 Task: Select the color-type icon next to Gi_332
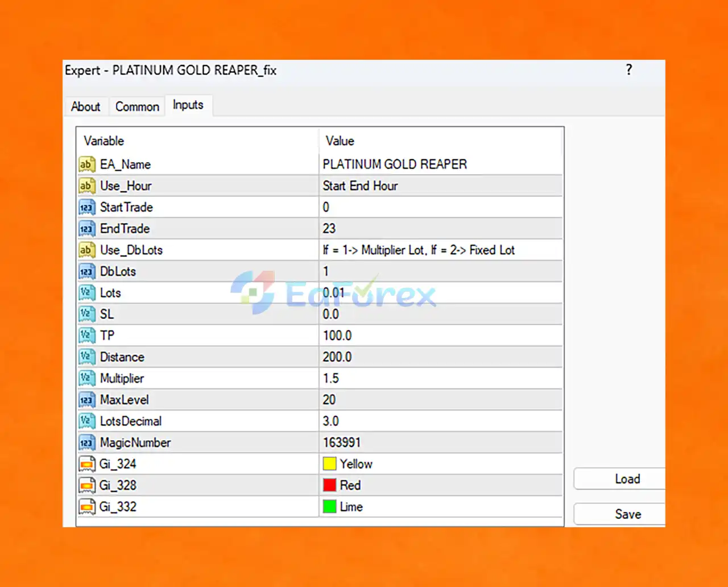(86, 507)
